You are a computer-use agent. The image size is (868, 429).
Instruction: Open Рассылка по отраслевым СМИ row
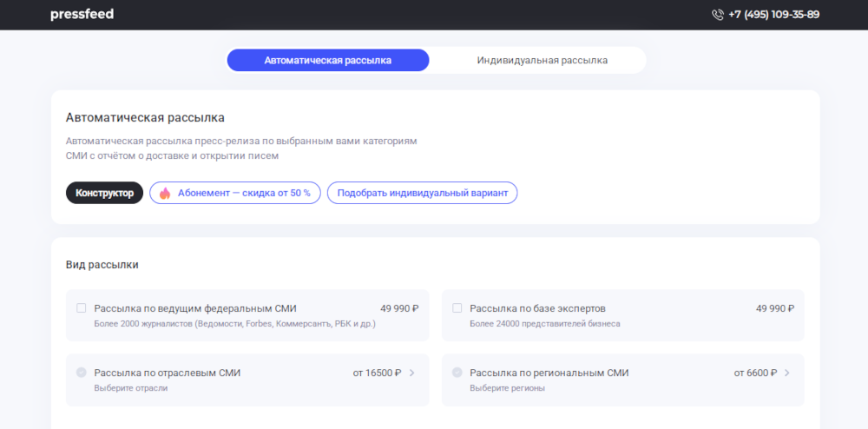[x=247, y=379]
